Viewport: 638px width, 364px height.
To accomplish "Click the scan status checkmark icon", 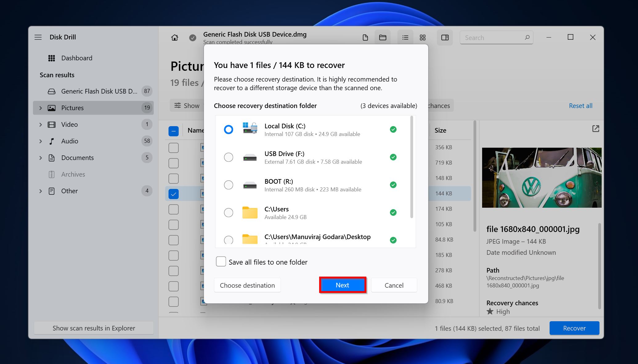I will 192,37.
